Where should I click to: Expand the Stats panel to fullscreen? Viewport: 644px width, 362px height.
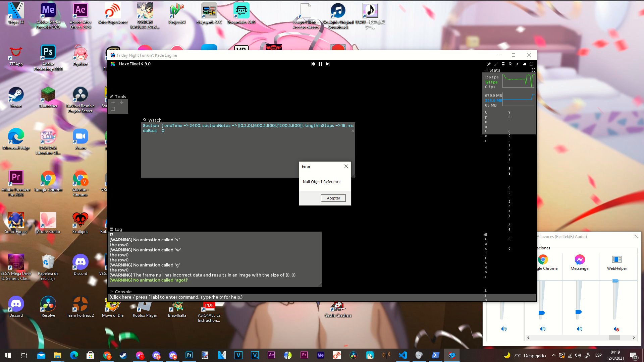(533, 70)
